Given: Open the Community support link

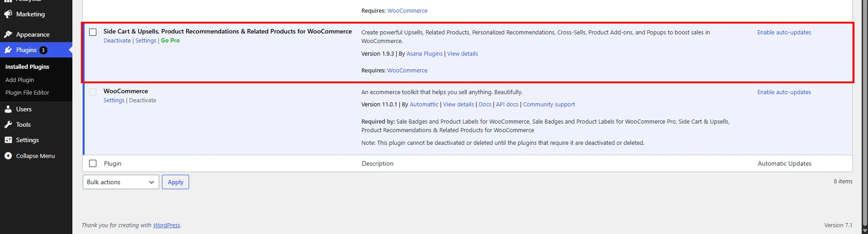Looking at the screenshot, I should coord(549,105).
